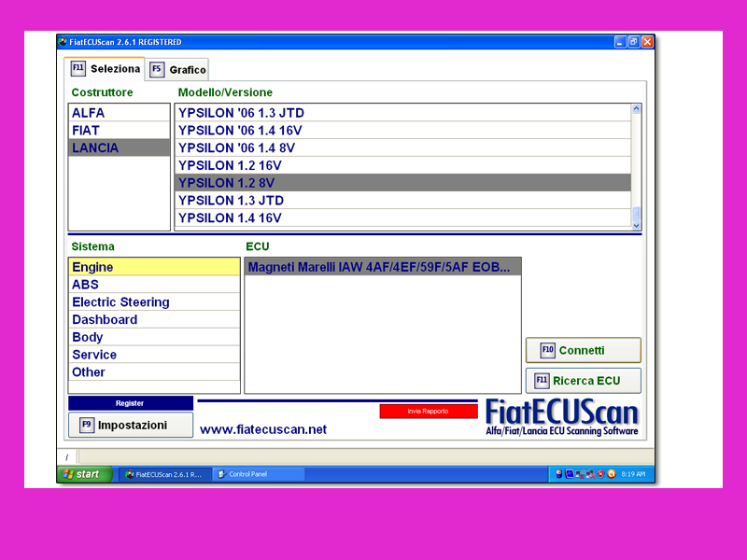Click the red Invia Rapporto button

(428, 411)
